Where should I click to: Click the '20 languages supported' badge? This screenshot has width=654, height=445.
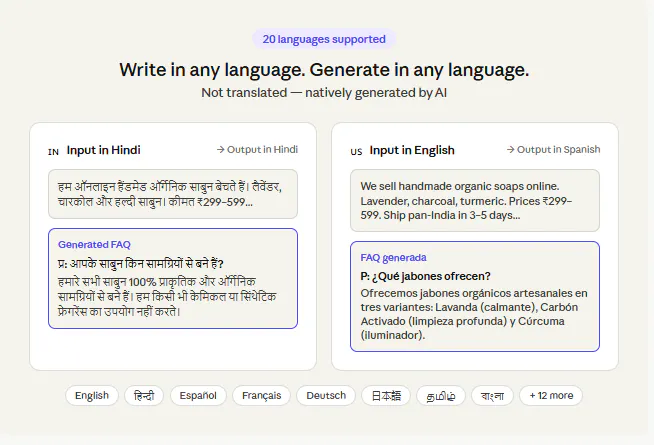point(324,39)
